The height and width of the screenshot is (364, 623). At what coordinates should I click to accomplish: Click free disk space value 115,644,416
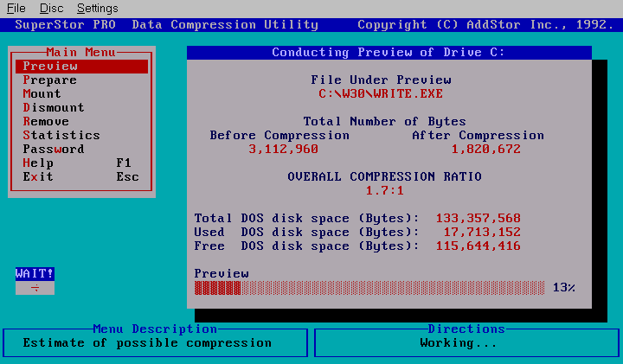pyautogui.click(x=478, y=246)
